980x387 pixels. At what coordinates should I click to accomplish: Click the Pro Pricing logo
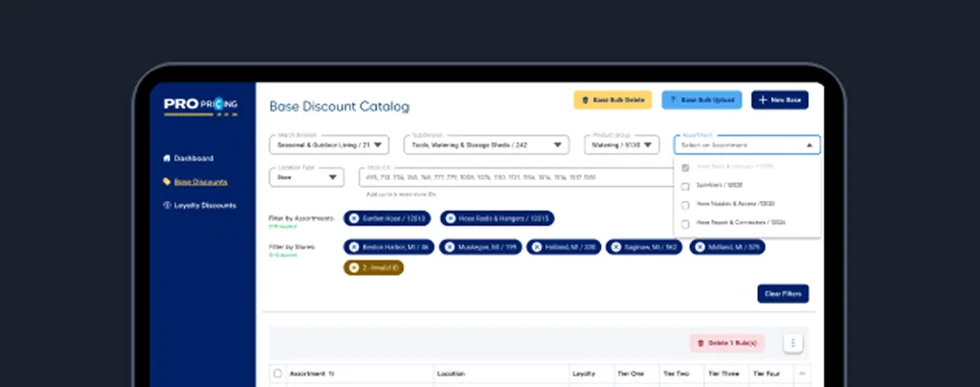coord(201,105)
